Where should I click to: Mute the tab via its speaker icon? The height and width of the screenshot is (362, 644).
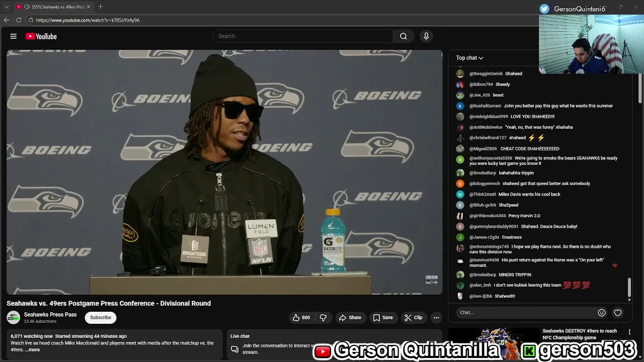(x=27, y=7)
